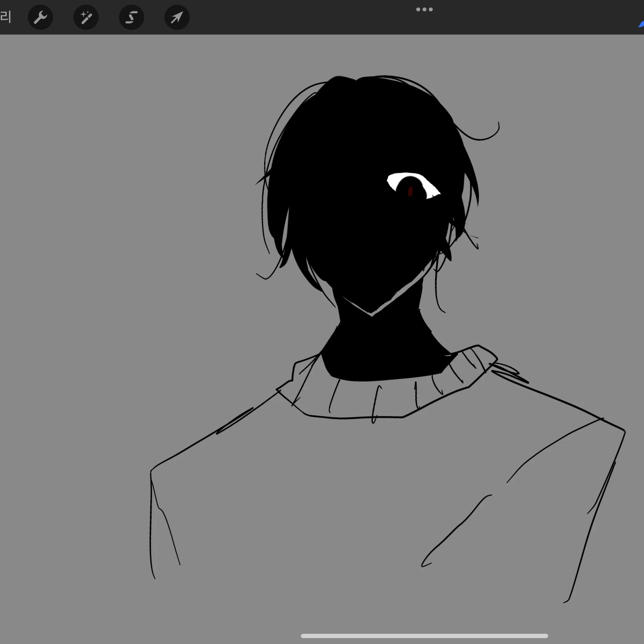
Task: Tap the blue brush tip icon
Action: 641,24
